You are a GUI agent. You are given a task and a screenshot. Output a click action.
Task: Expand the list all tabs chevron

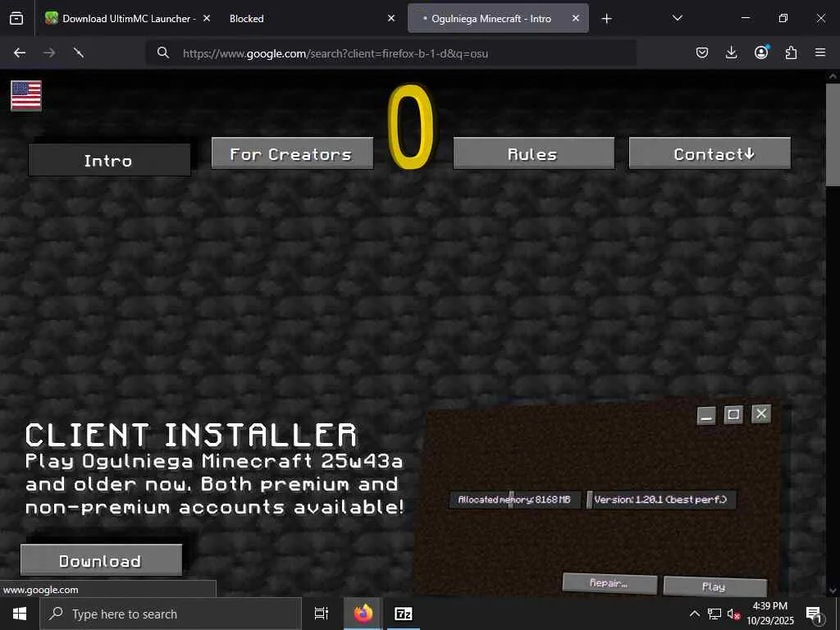coord(677,18)
